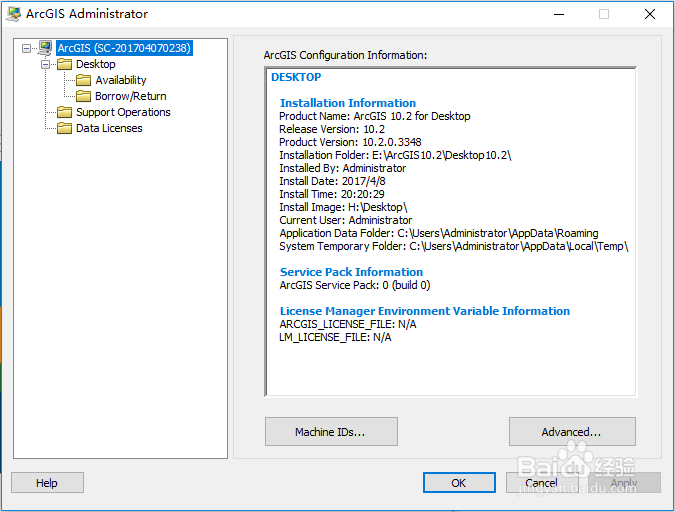Click the Release Version: 10.2 line
Image resolution: width=675 pixels, height=512 pixels.
click(332, 129)
